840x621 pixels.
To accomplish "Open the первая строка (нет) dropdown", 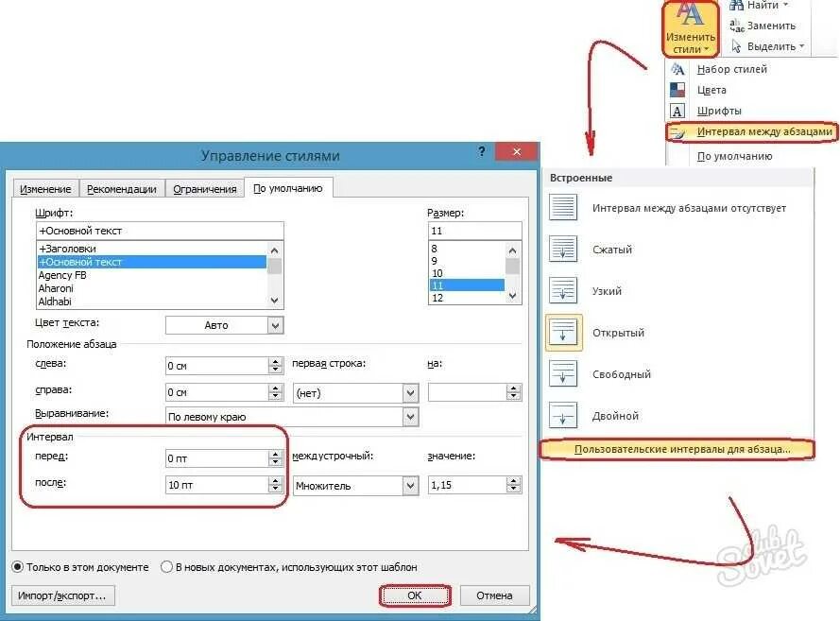I will [x=410, y=393].
